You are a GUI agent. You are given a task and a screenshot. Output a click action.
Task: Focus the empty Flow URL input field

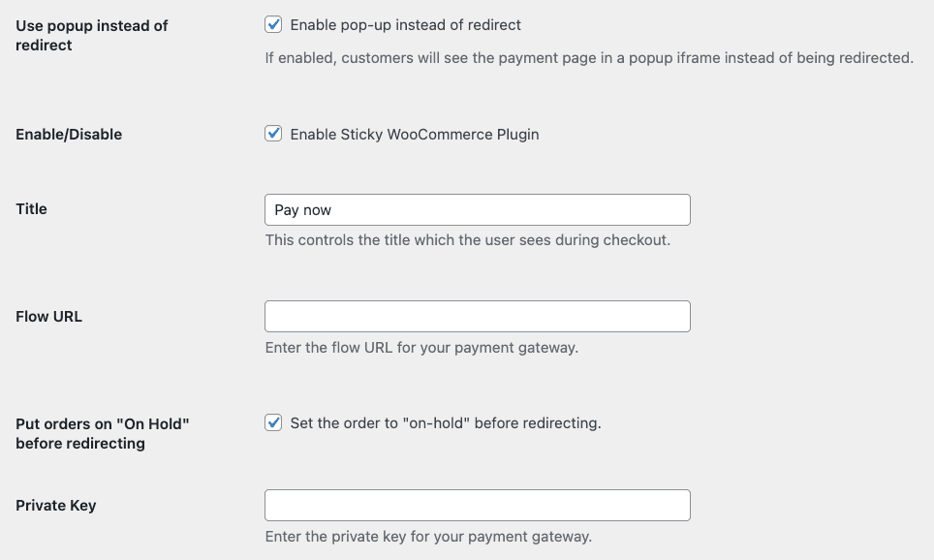[x=477, y=317]
